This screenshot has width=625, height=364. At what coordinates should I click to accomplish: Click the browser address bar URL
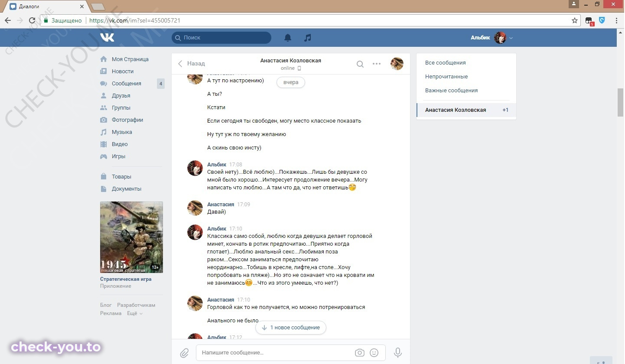(x=135, y=20)
